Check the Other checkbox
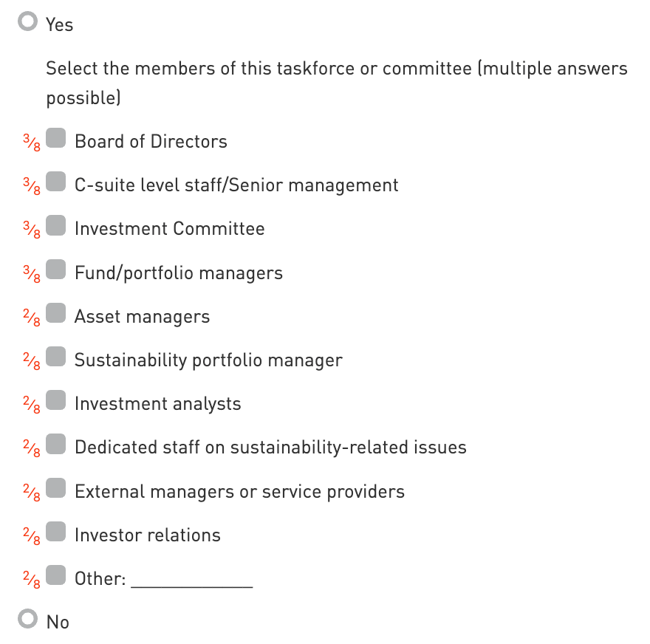 click(x=56, y=576)
